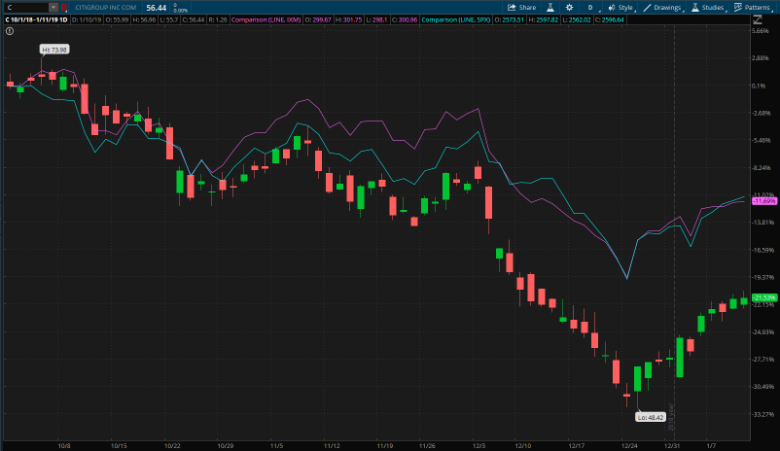
Task: Click the info circle icon below chart header
Action: point(9,31)
